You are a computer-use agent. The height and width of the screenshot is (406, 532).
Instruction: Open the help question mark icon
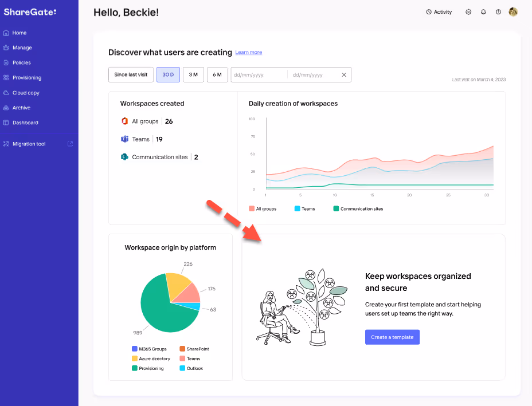(x=498, y=12)
